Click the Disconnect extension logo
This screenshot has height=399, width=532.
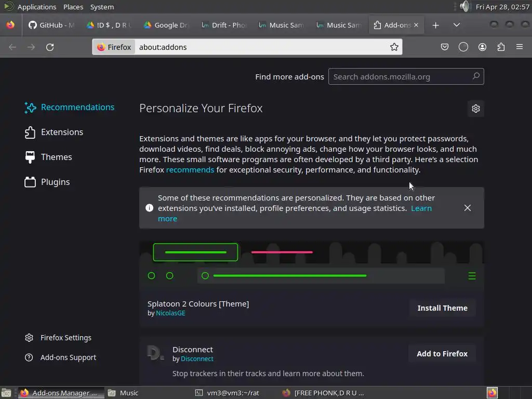coord(155,353)
